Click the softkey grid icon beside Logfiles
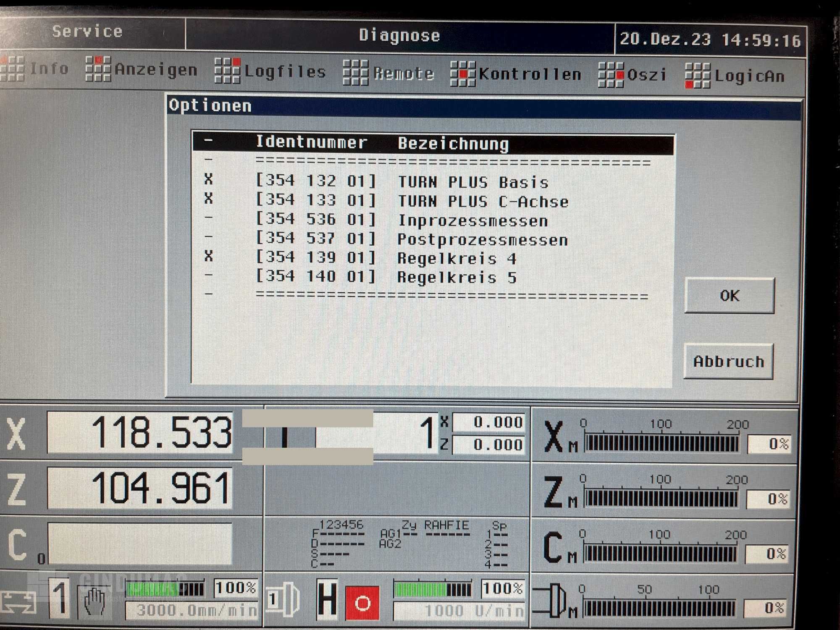The width and height of the screenshot is (840, 630). point(227,71)
